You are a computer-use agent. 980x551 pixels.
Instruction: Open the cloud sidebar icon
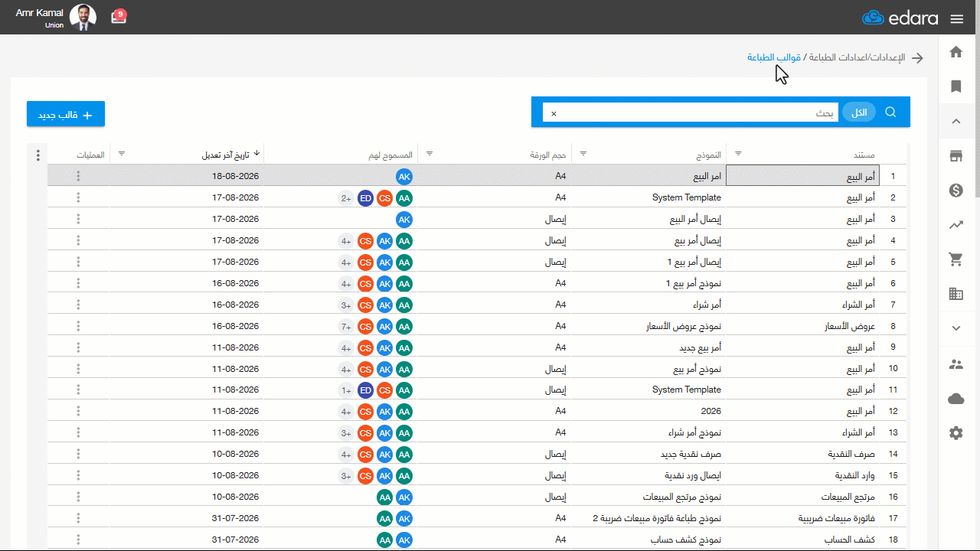[x=955, y=399]
